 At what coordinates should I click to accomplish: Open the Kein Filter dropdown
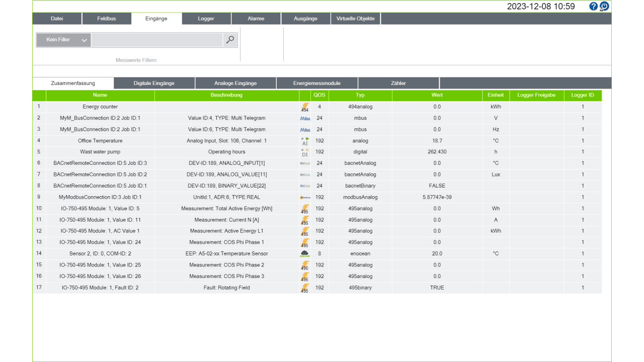pos(63,40)
